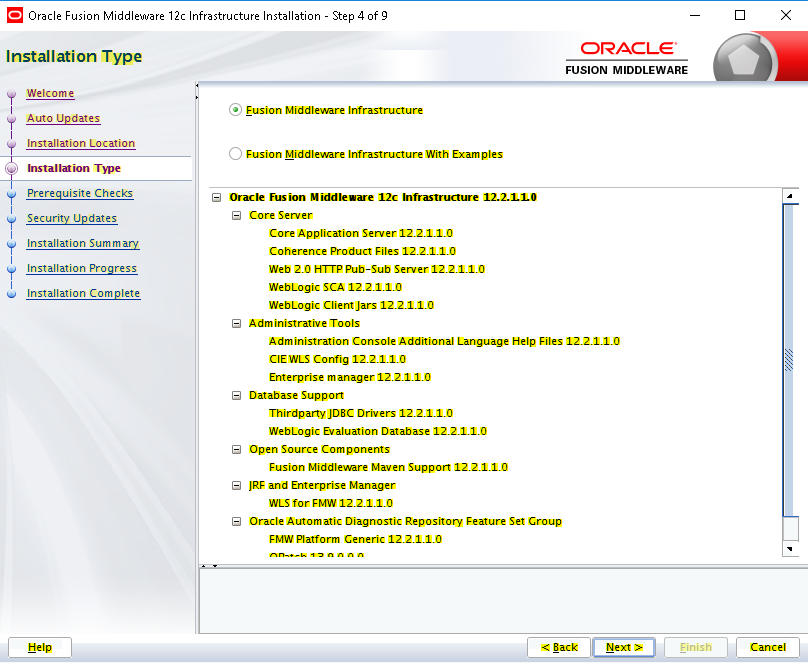Select Administration Console Additional Language Help Files entry
The width and height of the screenshot is (808, 663).
[x=444, y=342]
